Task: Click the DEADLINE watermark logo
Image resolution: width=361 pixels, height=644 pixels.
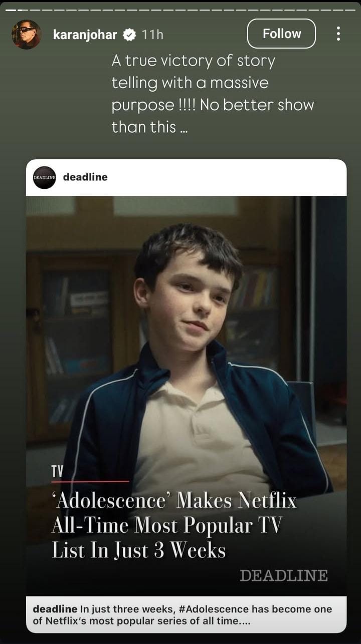Action: click(x=283, y=576)
